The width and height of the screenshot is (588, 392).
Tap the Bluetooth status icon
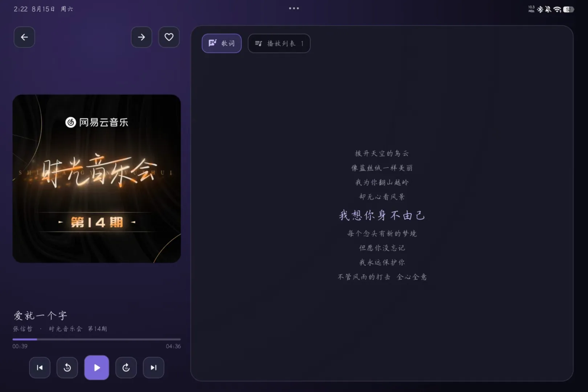click(x=540, y=9)
